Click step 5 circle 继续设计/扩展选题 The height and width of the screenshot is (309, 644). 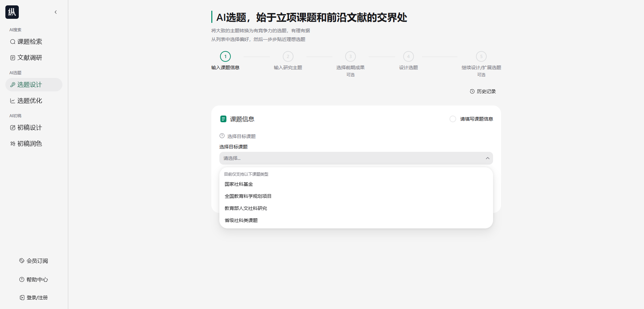481,56
